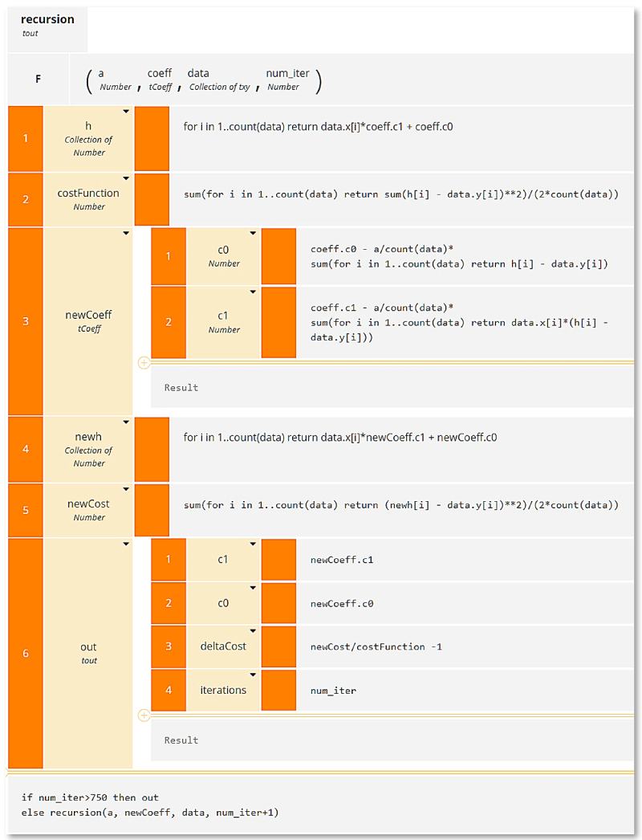The width and height of the screenshot is (642, 840).
Task: Click the num_iter parameter in the function signature
Action: 287,79
